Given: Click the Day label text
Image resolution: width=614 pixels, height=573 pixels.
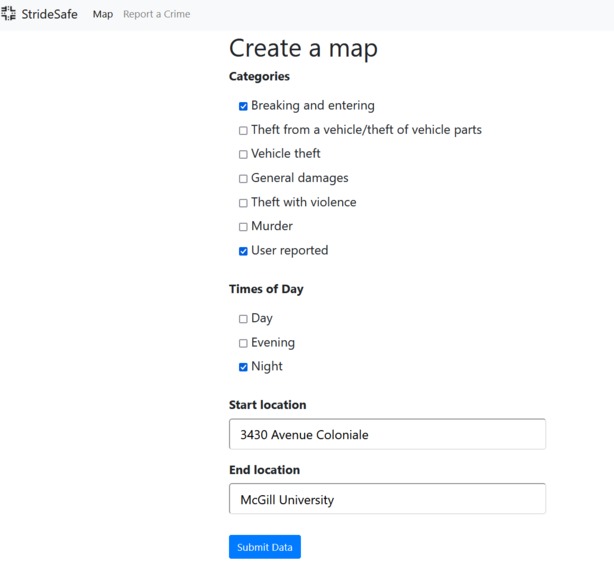Looking at the screenshot, I should 262,318.
